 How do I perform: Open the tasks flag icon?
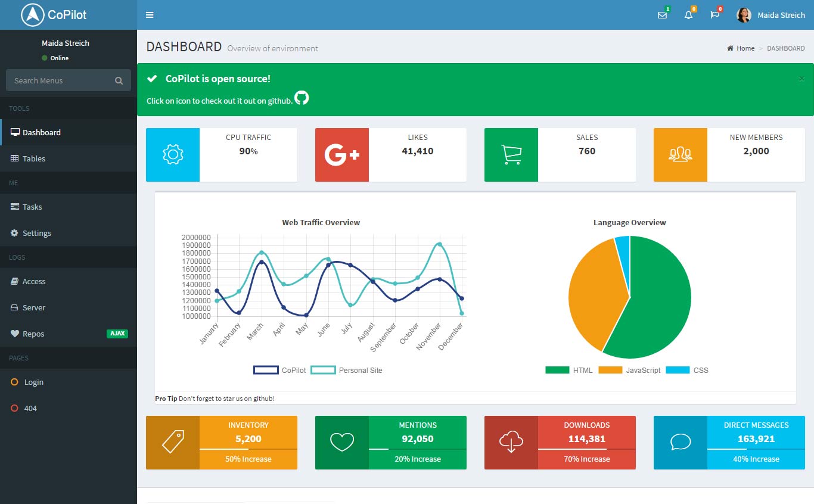(714, 15)
